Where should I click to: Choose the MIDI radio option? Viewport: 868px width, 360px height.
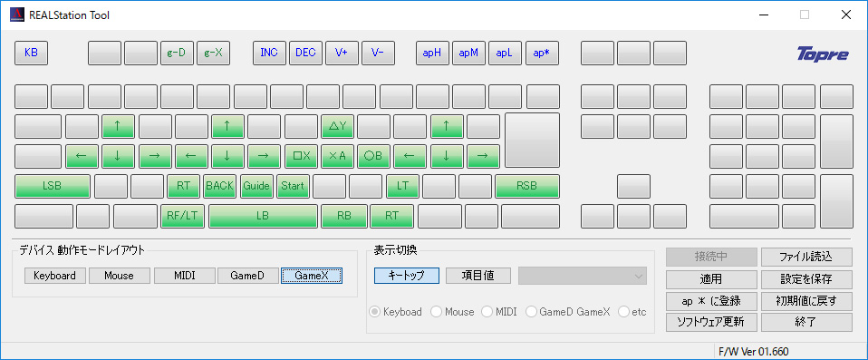coord(499,312)
